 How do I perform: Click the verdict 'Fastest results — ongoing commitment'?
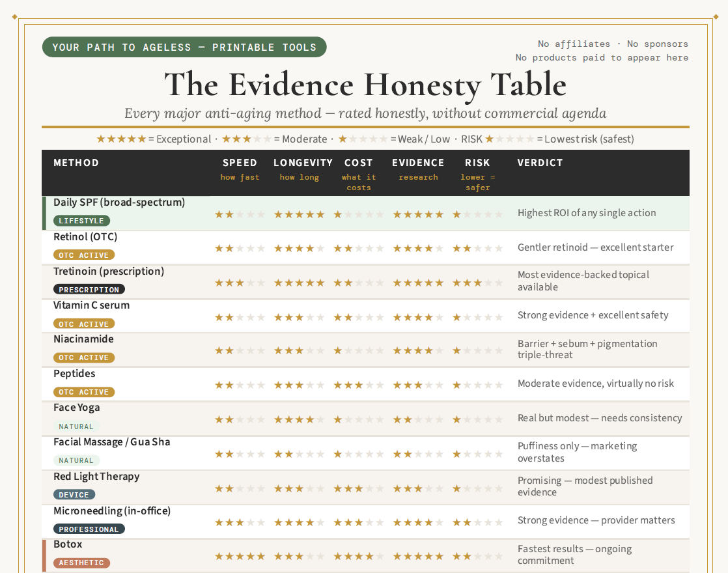coord(575,555)
